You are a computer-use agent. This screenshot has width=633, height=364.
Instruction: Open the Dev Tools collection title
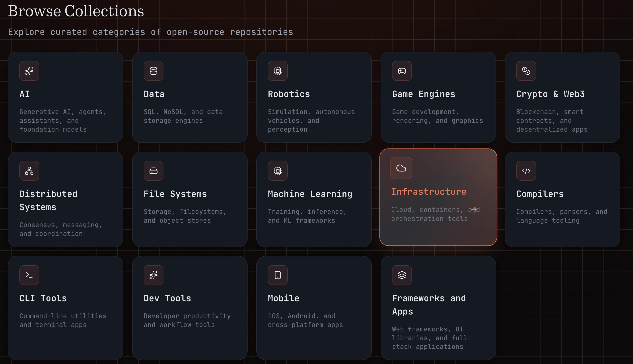pos(167,298)
